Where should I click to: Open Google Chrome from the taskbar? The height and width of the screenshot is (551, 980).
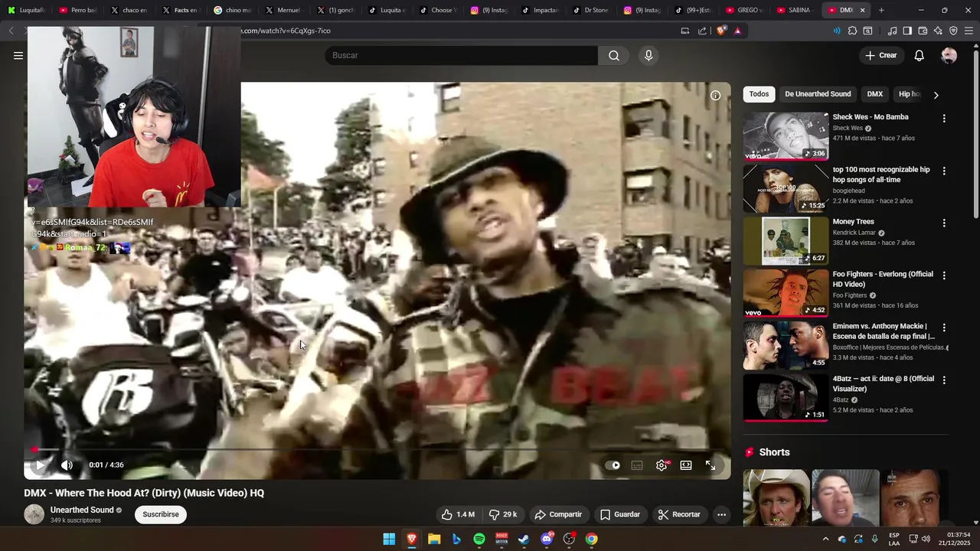click(x=592, y=539)
